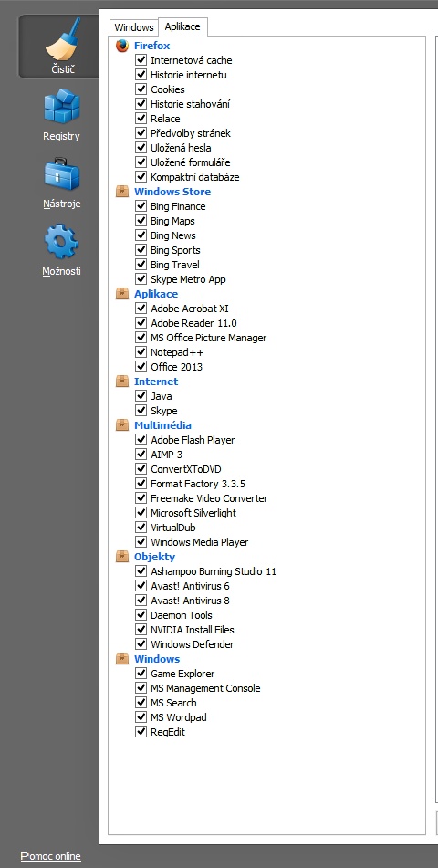Click the Bing Travel entry
The image size is (438, 868).
point(175,265)
